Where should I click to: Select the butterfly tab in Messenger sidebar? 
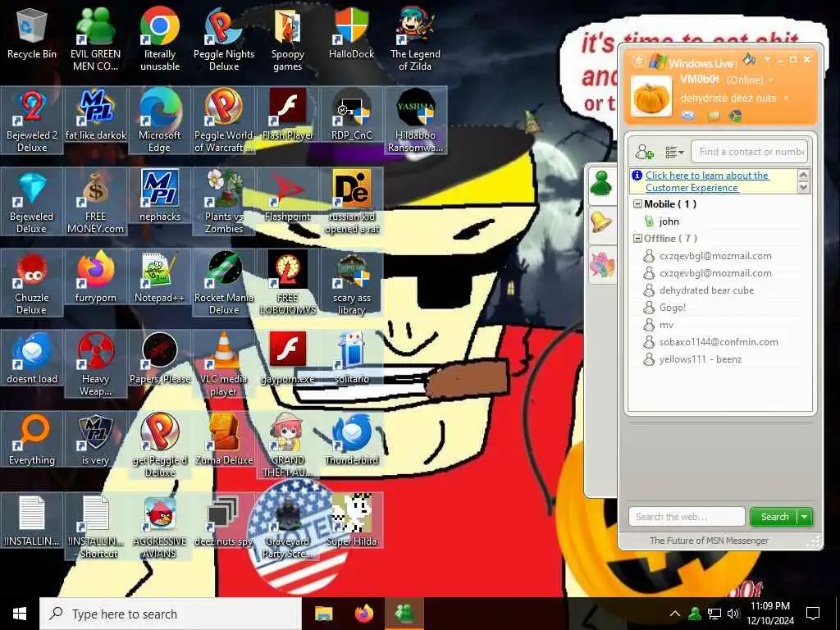601,265
